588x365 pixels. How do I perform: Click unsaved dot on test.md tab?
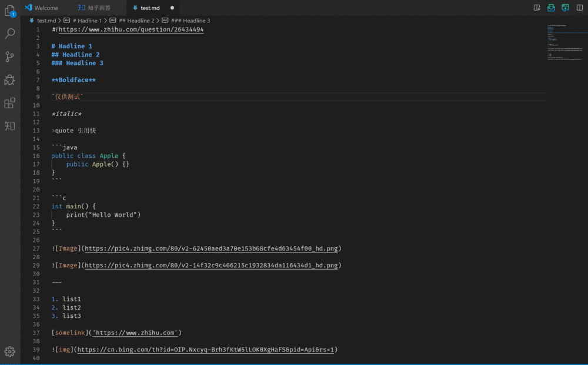coord(172,8)
